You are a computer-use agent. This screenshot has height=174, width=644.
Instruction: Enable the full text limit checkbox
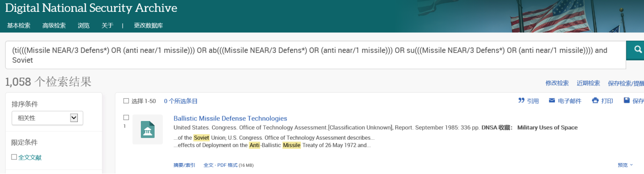14,157
